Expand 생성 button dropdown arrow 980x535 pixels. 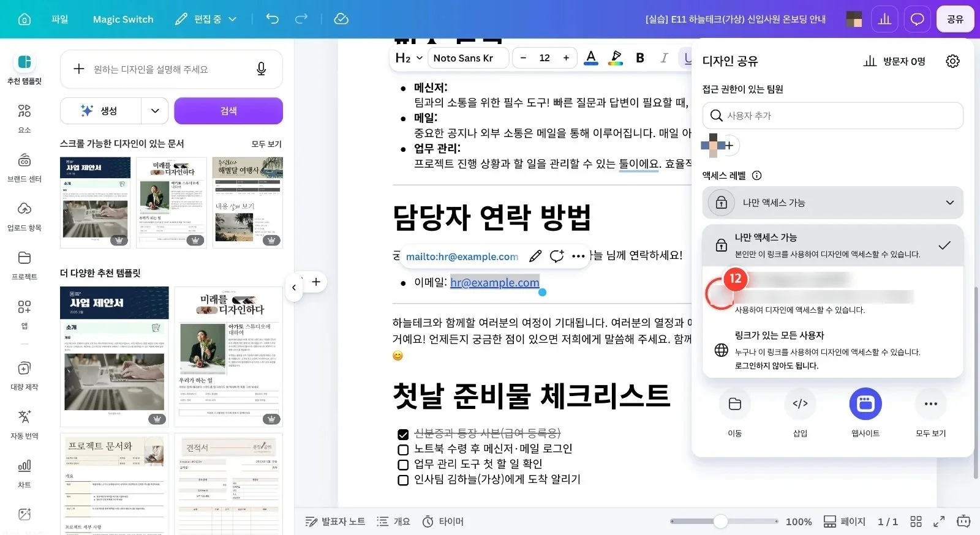point(155,111)
